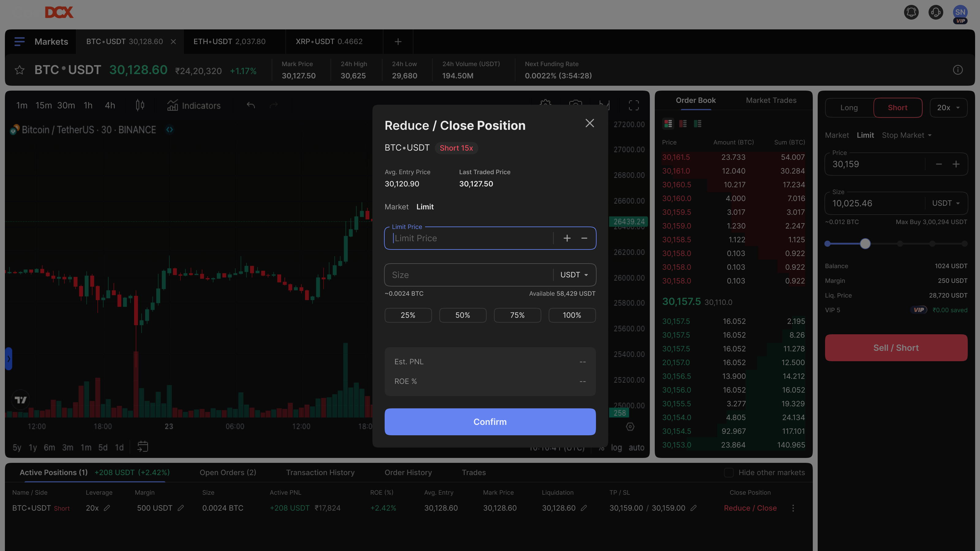The image size is (980, 551).
Task: Open USDT unit dropdown in trade panel Size
Action: click(946, 204)
